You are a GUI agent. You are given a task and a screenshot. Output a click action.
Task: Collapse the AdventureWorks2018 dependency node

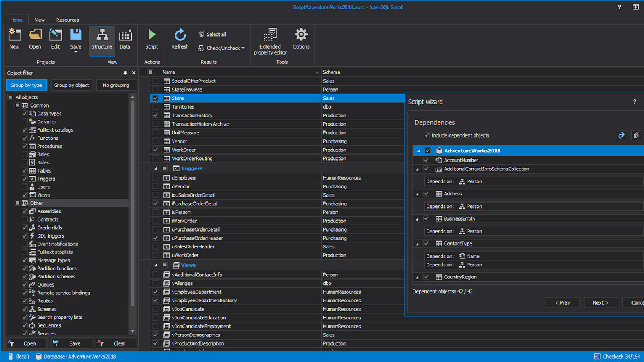coord(419,151)
